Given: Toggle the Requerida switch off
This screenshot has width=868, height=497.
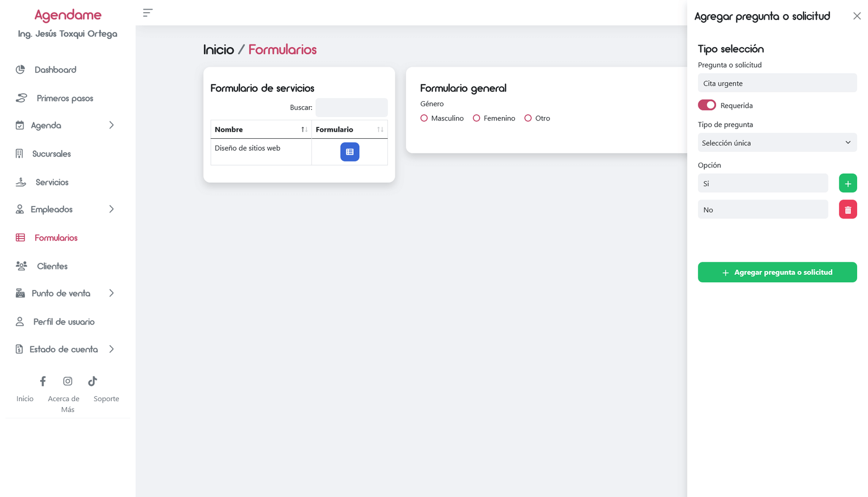Looking at the screenshot, I should click(x=707, y=105).
